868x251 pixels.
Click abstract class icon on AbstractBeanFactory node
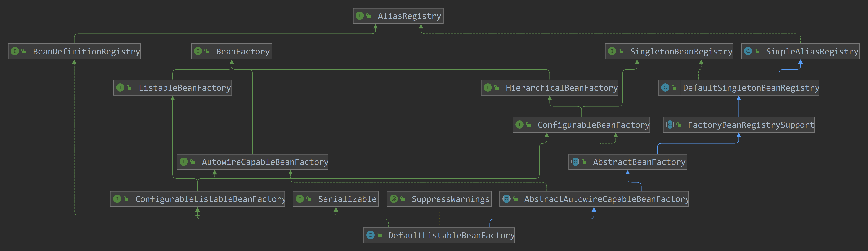[x=575, y=162]
